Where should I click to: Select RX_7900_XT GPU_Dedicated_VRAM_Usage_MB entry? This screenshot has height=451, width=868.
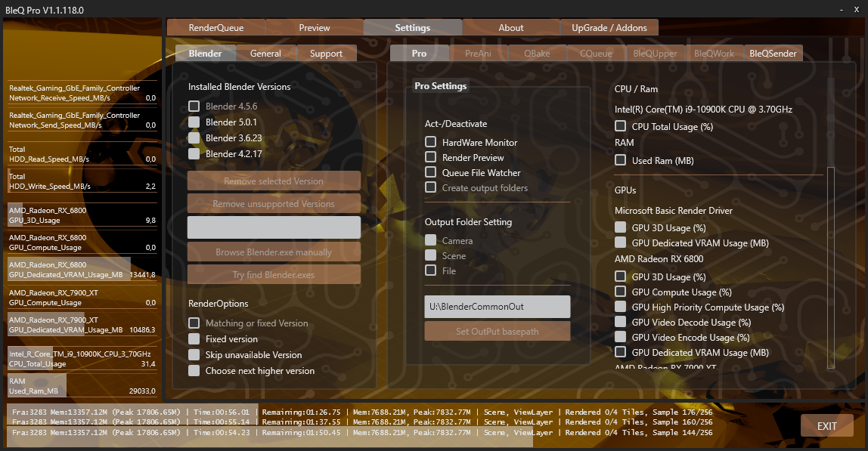click(82, 325)
